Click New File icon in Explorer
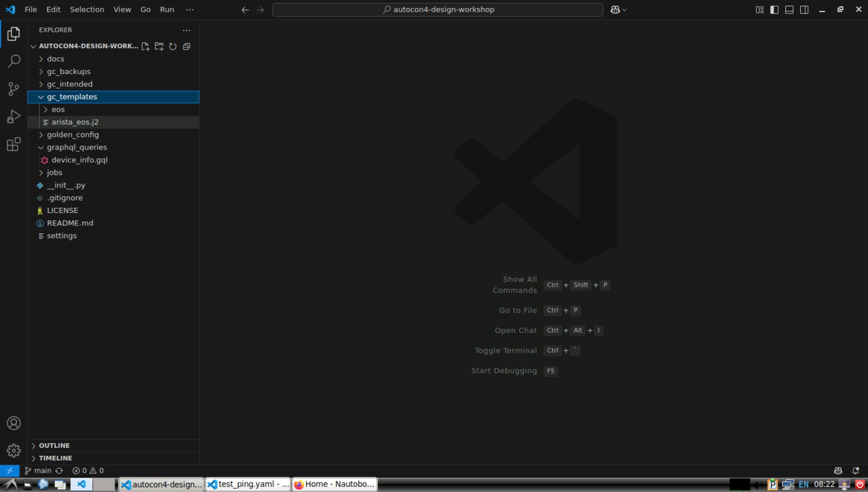The width and height of the screenshot is (868, 492). pyautogui.click(x=145, y=46)
